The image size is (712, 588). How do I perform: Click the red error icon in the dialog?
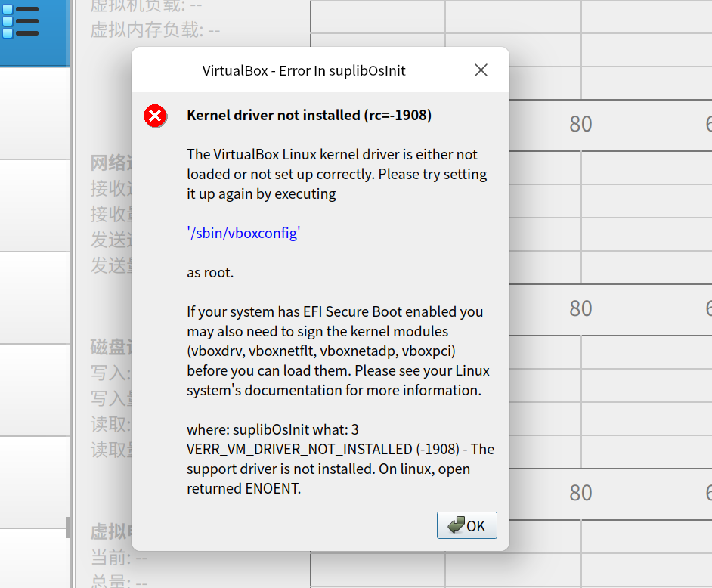click(x=155, y=116)
